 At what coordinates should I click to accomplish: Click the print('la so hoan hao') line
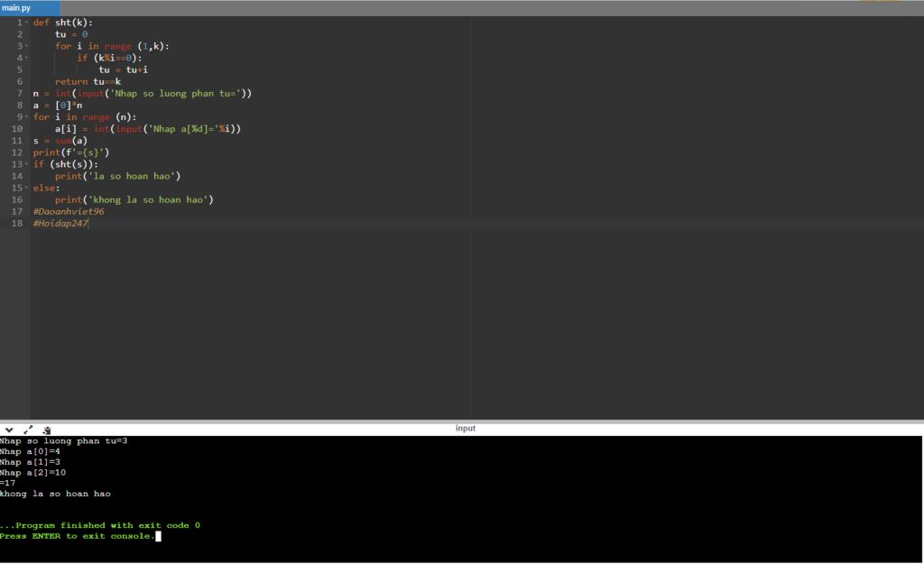(x=118, y=176)
